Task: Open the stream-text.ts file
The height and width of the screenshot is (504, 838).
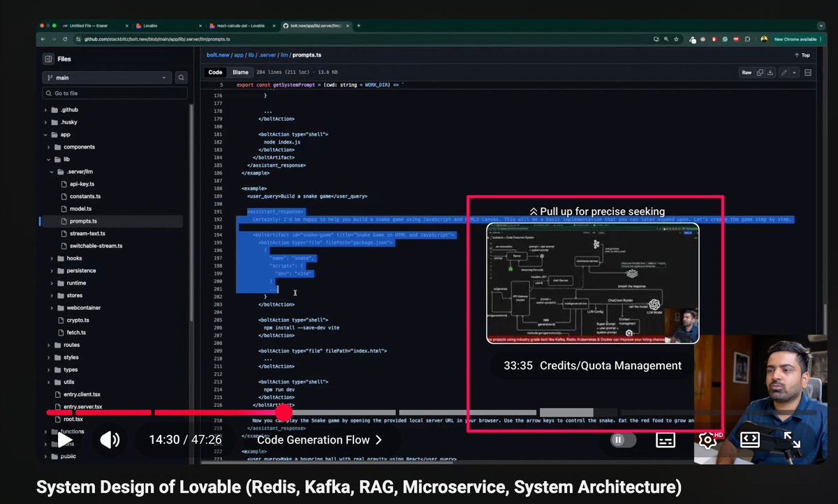Action: coord(87,233)
